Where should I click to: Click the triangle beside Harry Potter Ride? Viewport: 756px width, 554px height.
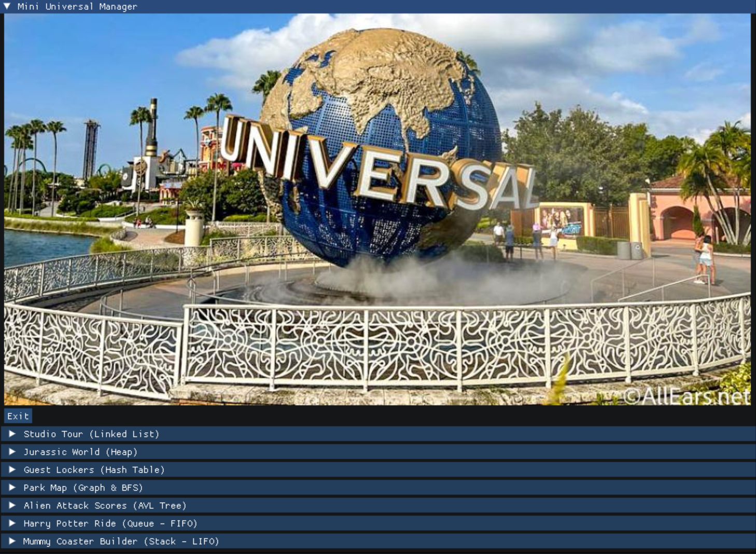click(x=12, y=523)
